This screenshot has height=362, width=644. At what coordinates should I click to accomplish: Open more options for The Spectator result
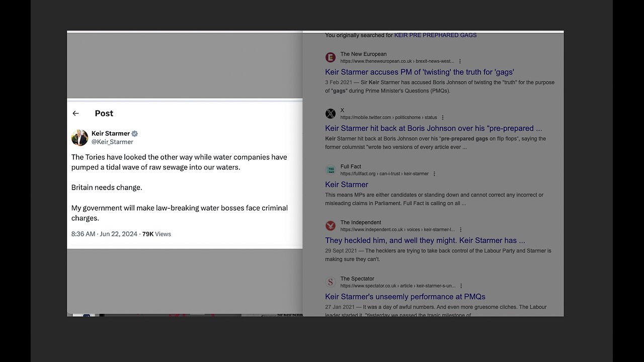click(x=461, y=286)
